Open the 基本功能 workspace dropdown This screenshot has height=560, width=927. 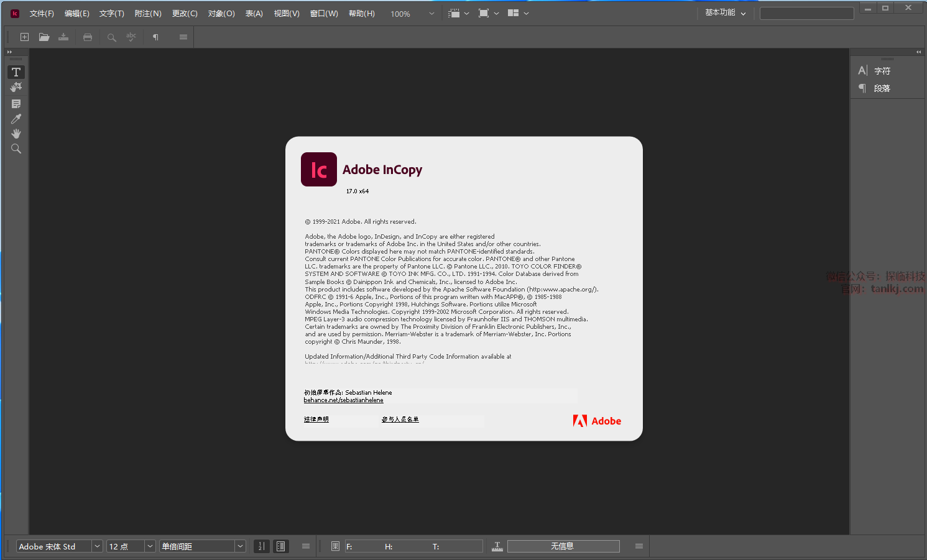(x=725, y=13)
